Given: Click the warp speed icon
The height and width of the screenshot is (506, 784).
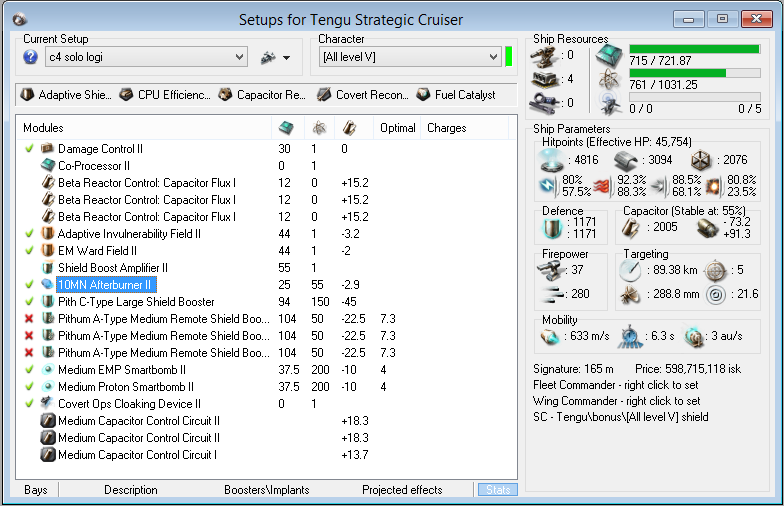Looking at the screenshot, I should pyautogui.click(x=694, y=336).
